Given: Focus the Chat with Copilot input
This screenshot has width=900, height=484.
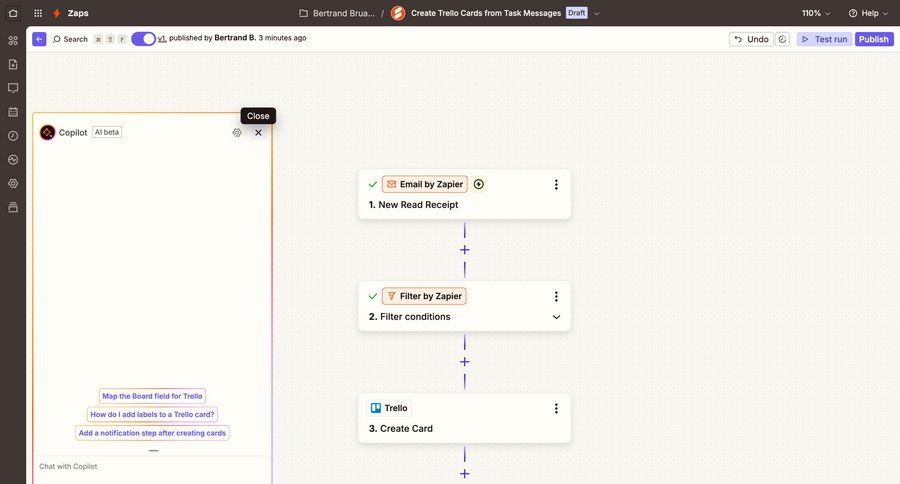Looking at the screenshot, I should click(x=152, y=466).
